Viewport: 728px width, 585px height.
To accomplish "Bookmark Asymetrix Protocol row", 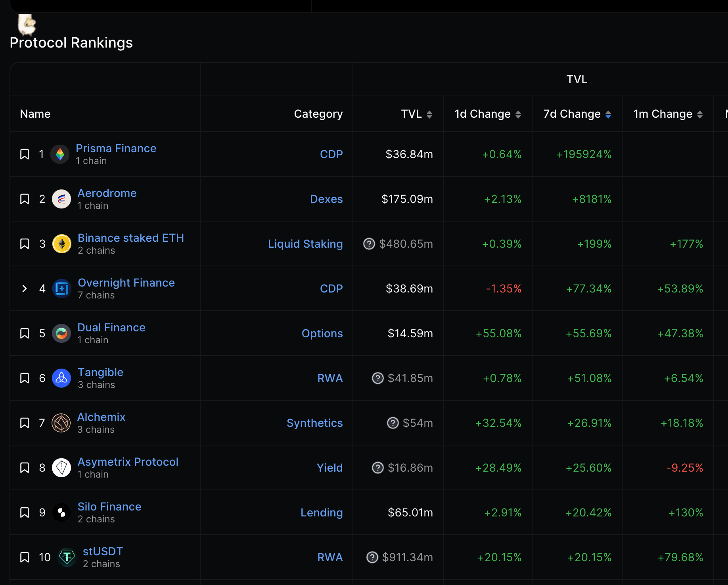I will (25, 468).
